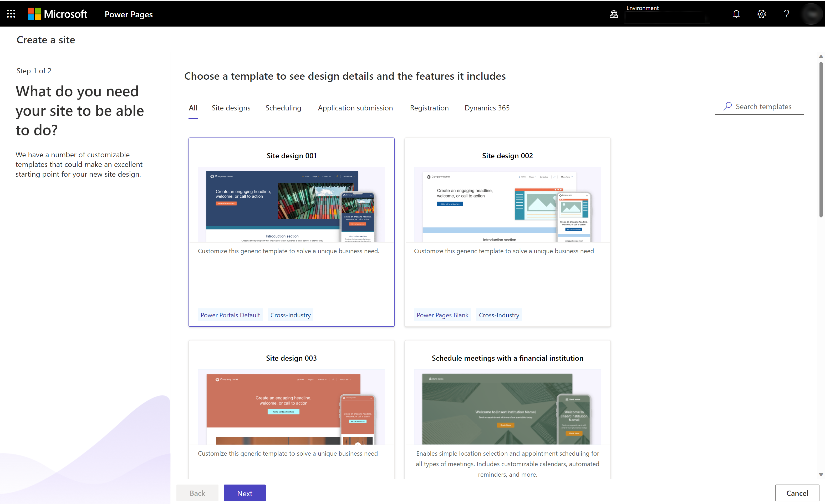Click the settings gear icon
The image size is (825, 504).
[x=761, y=14]
